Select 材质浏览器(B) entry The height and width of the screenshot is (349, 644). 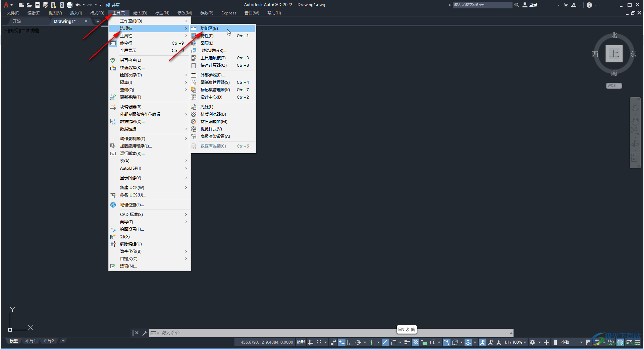click(x=223, y=114)
